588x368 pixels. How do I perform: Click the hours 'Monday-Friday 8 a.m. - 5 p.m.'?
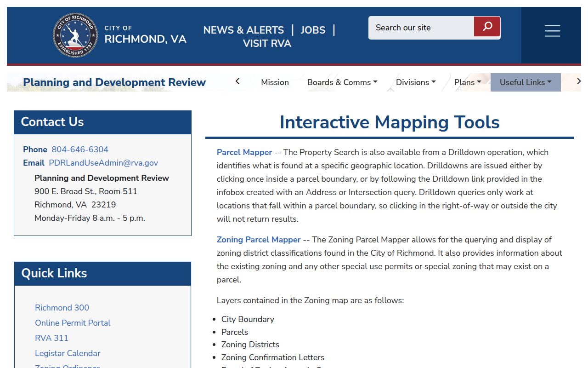point(90,218)
